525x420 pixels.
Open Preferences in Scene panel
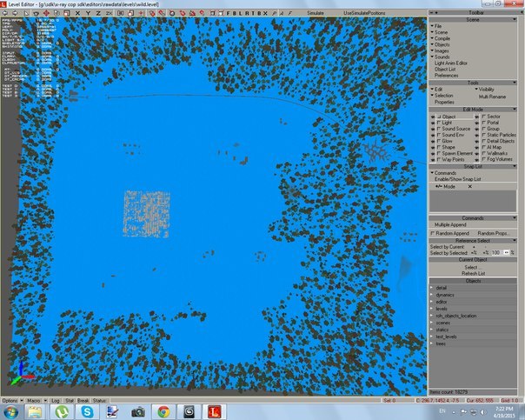[x=446, y=76]
